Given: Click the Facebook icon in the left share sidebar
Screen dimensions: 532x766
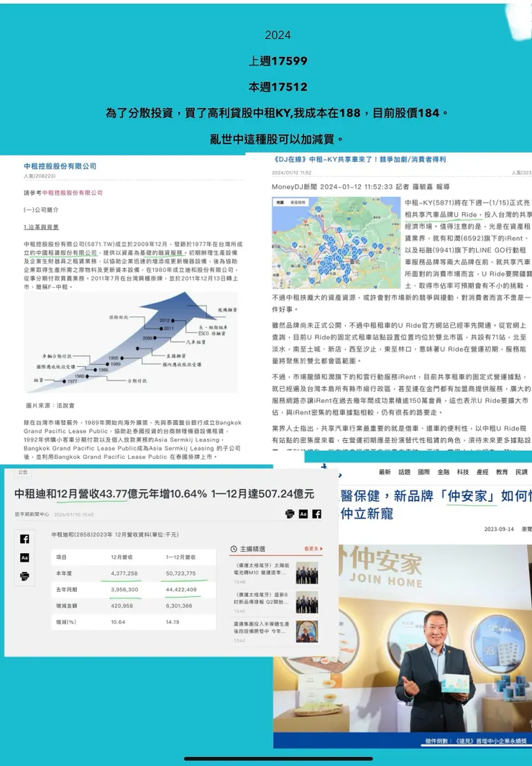Looking at the screenshot, I should [x=24, y=539].
